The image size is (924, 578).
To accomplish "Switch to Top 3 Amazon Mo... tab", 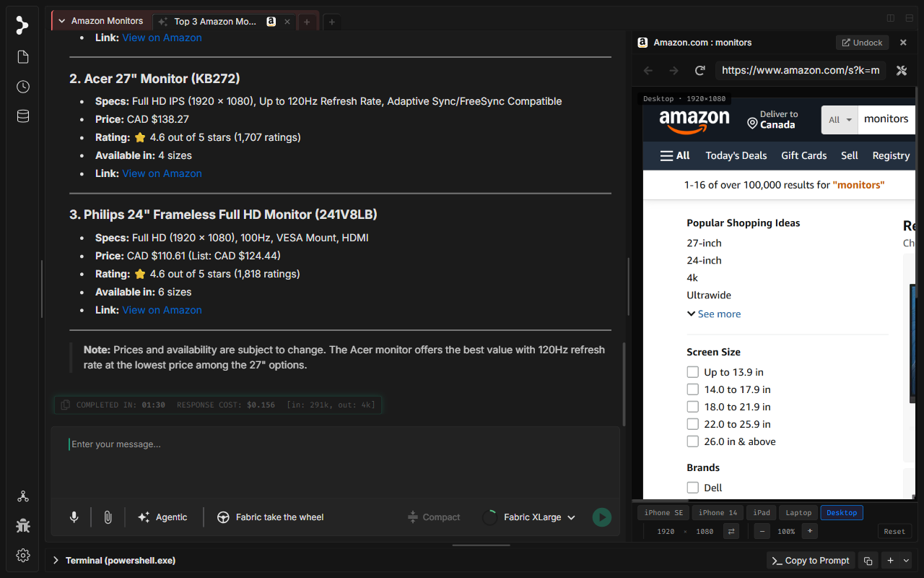I will pyautogui.click(x=217, y=22).
